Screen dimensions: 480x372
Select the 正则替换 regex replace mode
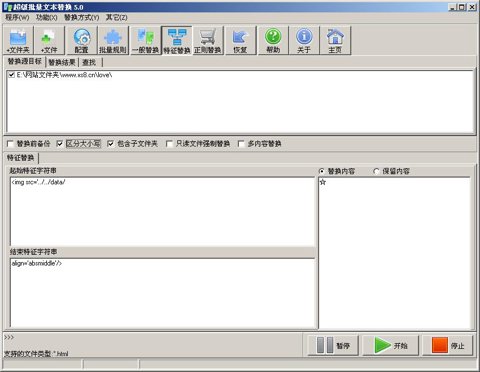point(208,41)
